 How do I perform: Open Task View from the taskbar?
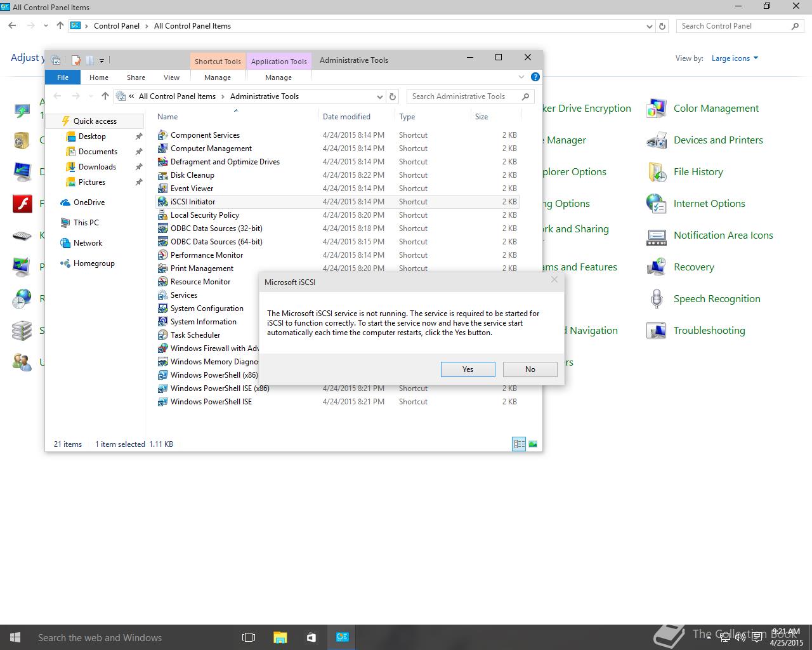pyautogui.click(x=249, y=637)
